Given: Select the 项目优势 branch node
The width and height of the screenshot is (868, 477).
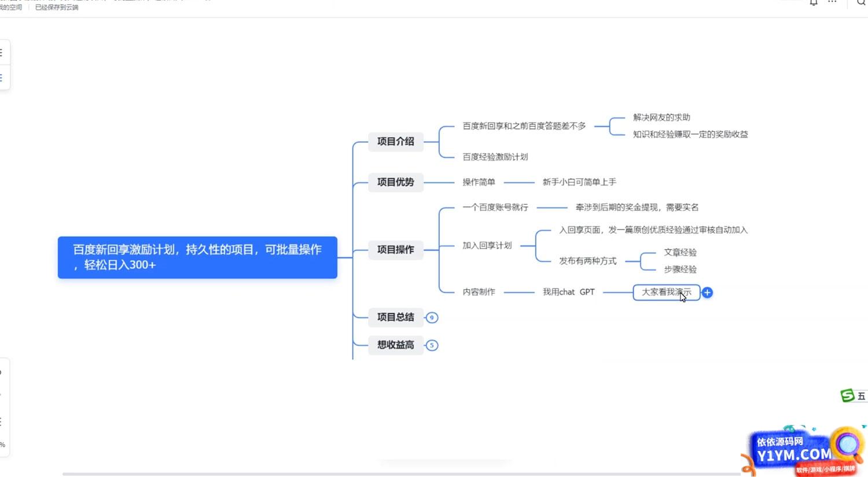Looking at the screenshot, I should pyautogui.click(x=396, y=182).
